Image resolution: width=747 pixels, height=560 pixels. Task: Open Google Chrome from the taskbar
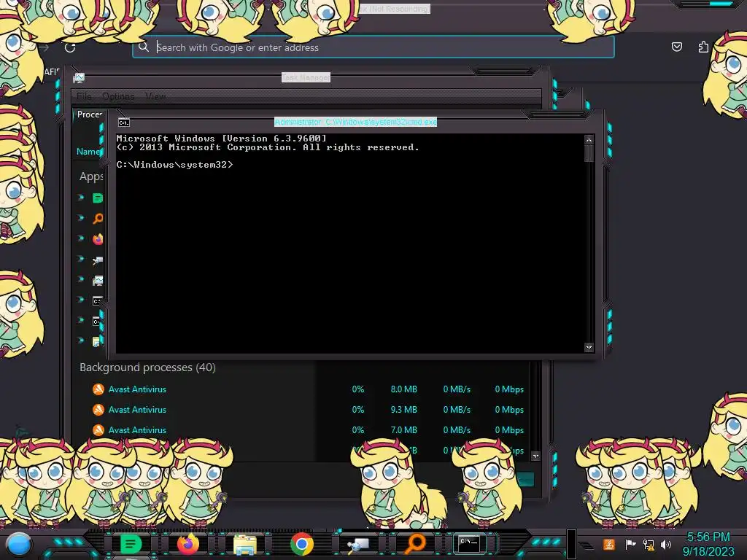pos(302,544)
